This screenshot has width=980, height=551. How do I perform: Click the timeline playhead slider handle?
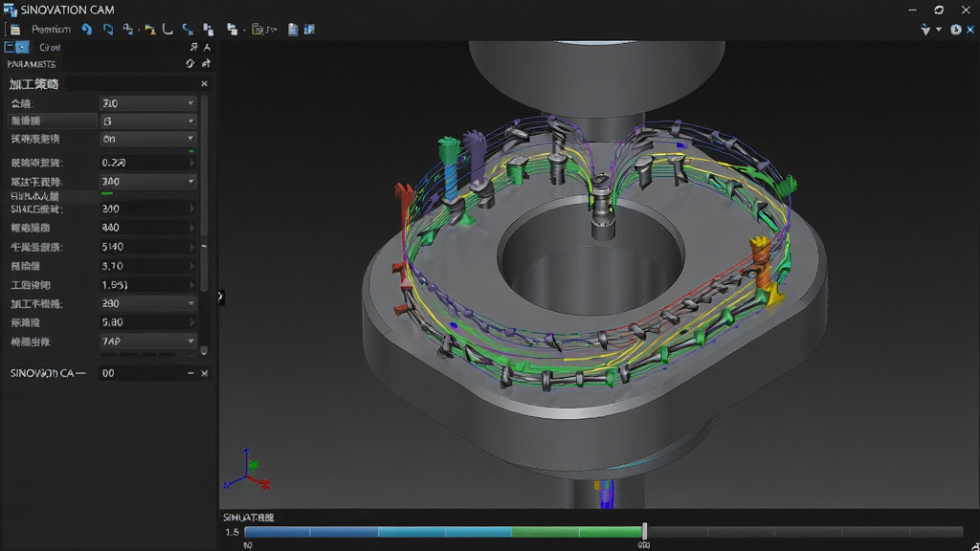tap(644, 532)
